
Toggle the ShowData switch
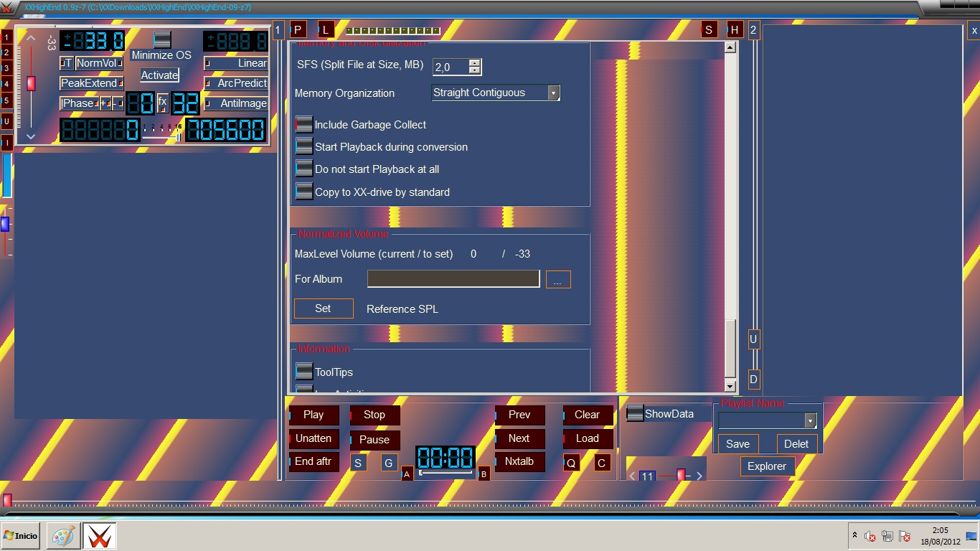click(635, 414)
